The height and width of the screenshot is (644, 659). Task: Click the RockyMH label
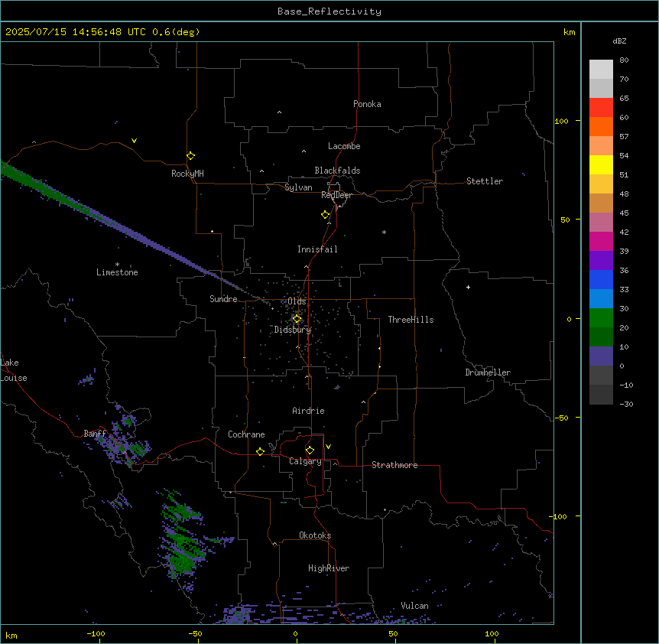187,174
